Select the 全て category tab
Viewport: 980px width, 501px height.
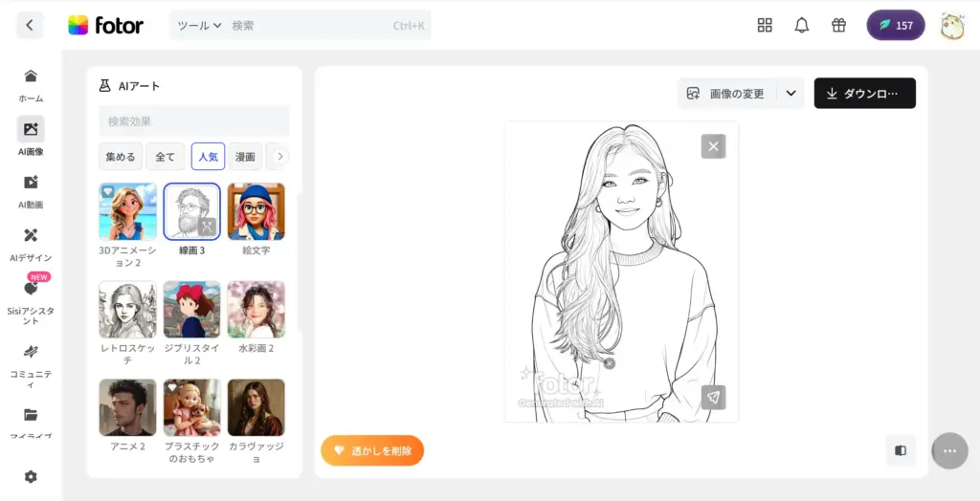coord(166,156)
